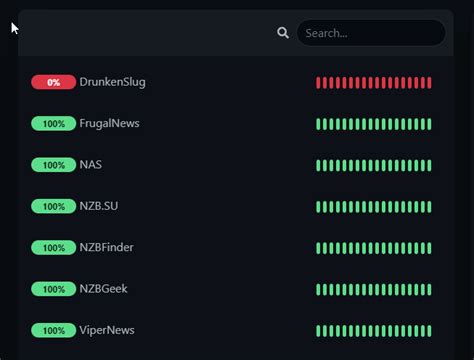Open the NZBFinder monitor entry
The height and width of the screenshot is (360, 474).
236,248
